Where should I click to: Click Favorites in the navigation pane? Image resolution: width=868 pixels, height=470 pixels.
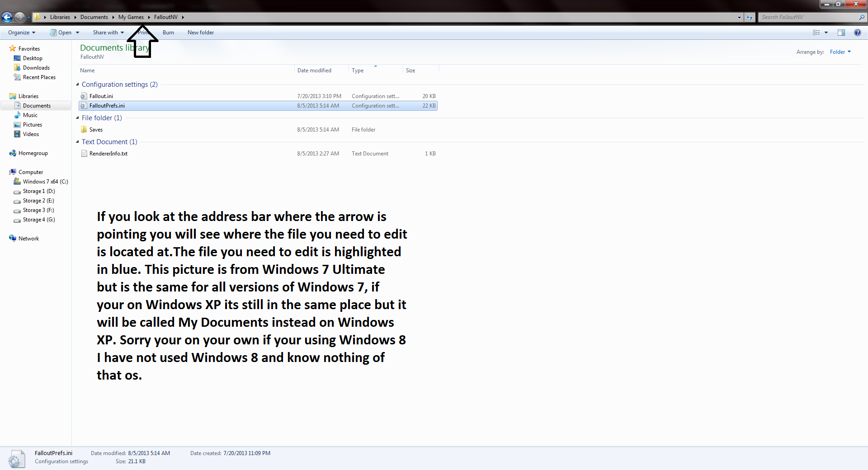coord(29,49)
